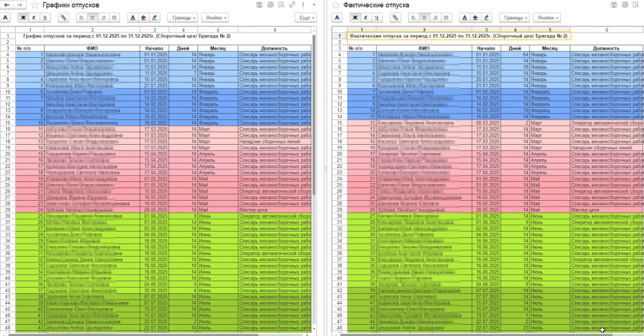
Task: Add Графики отпусков to favorites via star
Action: 35,5
